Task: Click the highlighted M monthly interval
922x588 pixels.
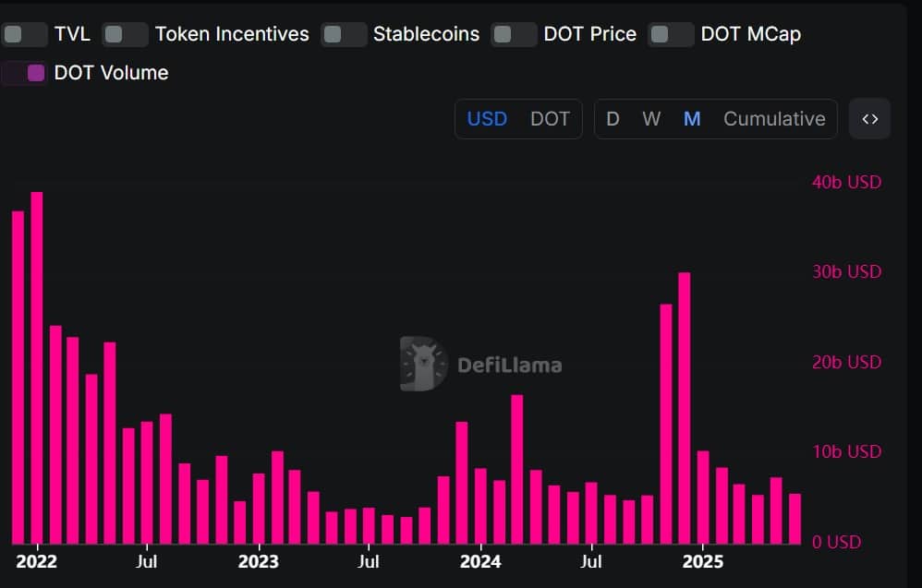Action: tap(692, 118)
